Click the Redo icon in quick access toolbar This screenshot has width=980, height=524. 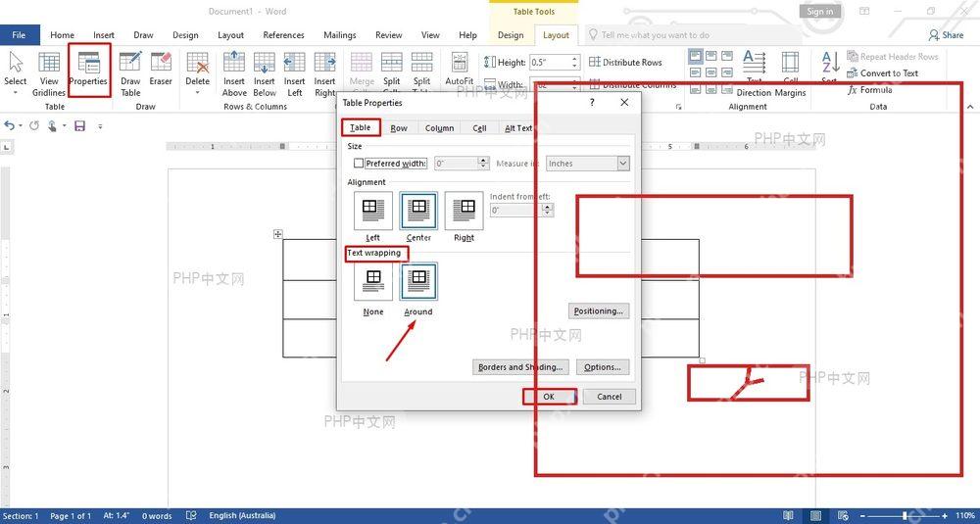[34, 125]
